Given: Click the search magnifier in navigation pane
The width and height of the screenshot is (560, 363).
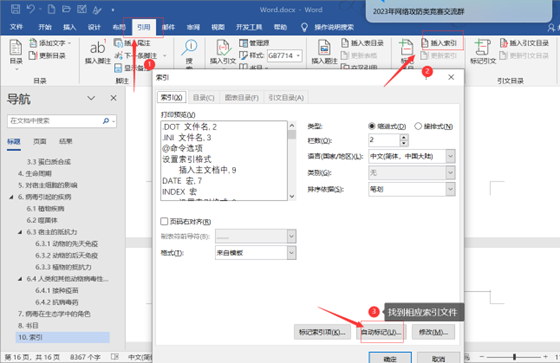Looking at the screenshot, I should pos(106,121).
